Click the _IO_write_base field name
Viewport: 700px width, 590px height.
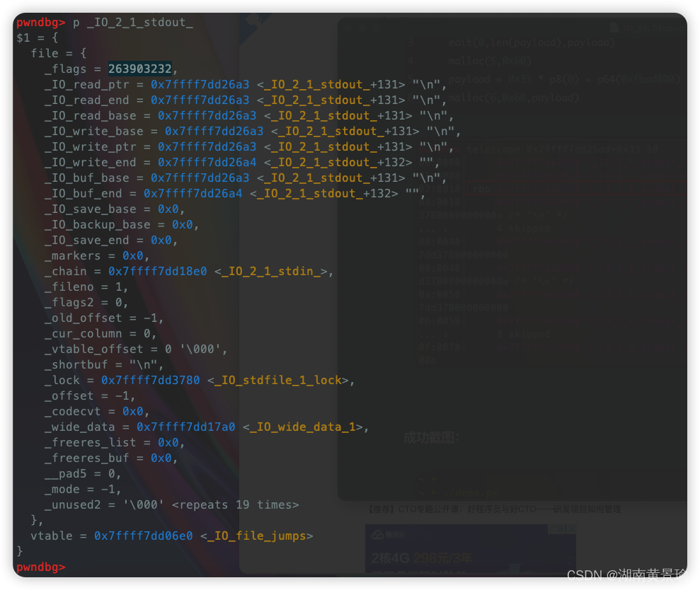tap(93, 131)
